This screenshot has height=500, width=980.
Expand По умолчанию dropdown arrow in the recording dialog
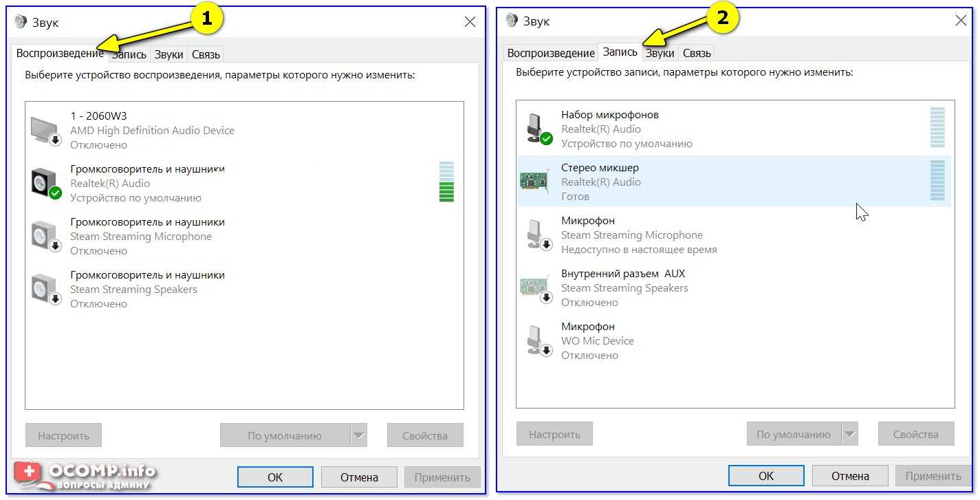[850, 434]
